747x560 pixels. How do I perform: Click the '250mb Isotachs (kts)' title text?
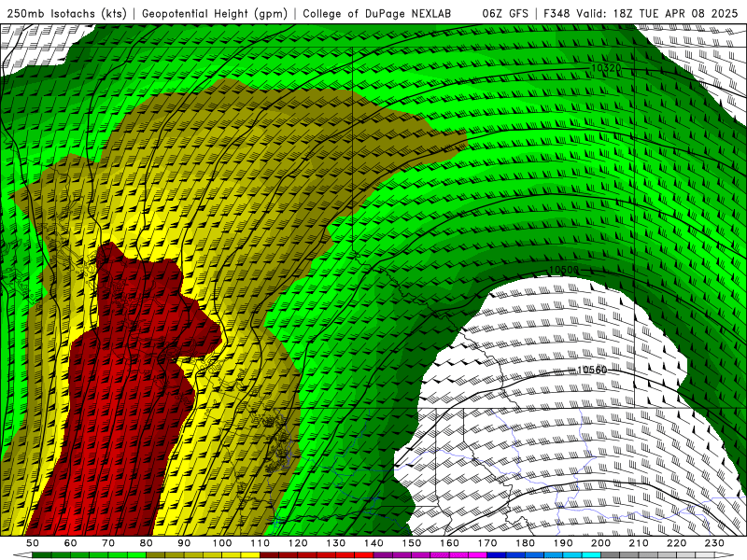66,14
